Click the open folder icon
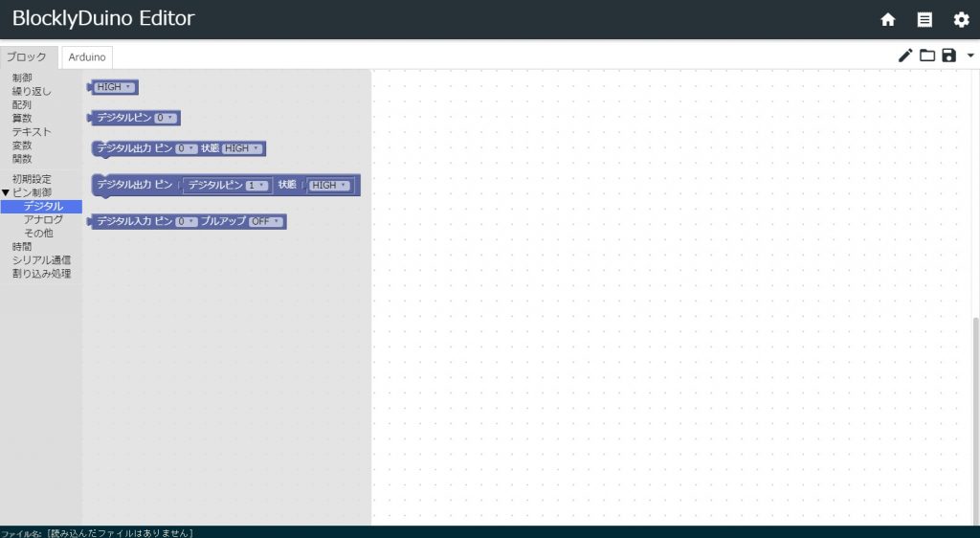Screen dimensions: 980x538 pos(927,56)
